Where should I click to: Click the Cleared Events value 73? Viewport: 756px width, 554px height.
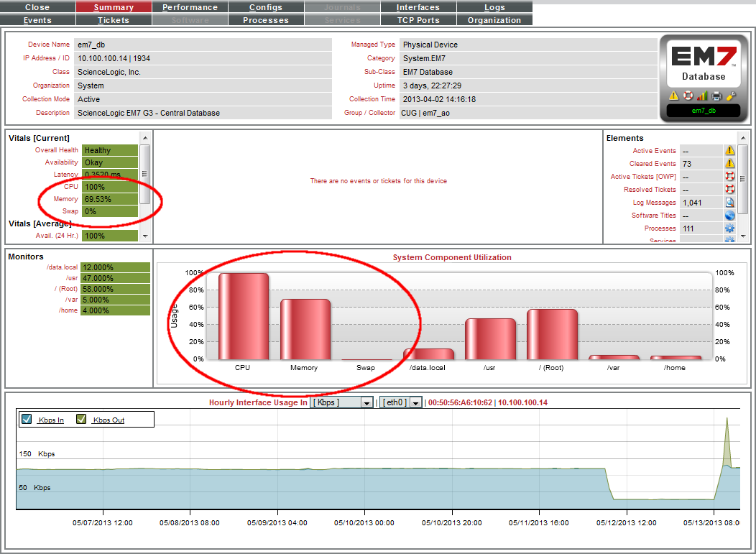pos(701,164)
